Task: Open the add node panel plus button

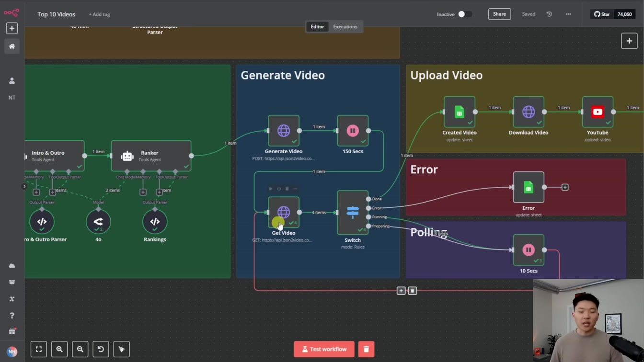Action: pos(629,41)
